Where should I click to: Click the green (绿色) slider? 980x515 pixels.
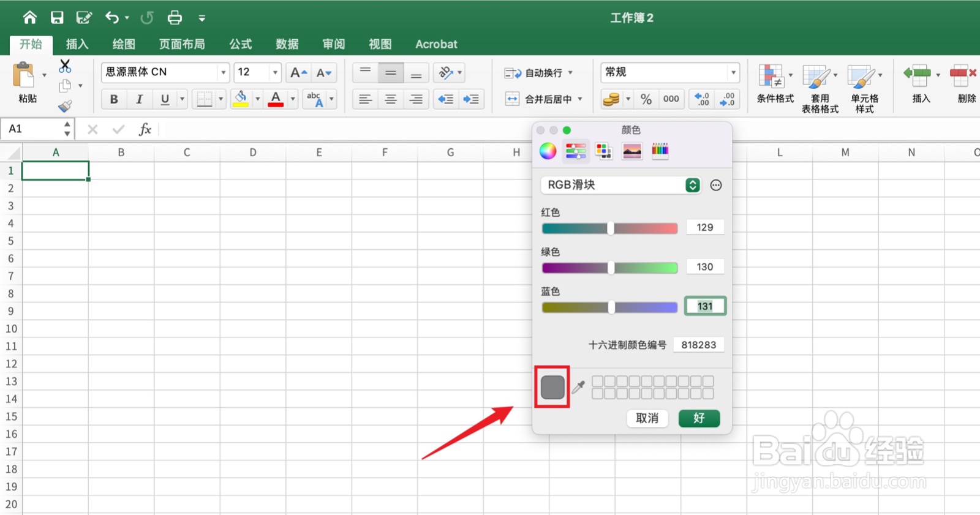pos(610,268)
